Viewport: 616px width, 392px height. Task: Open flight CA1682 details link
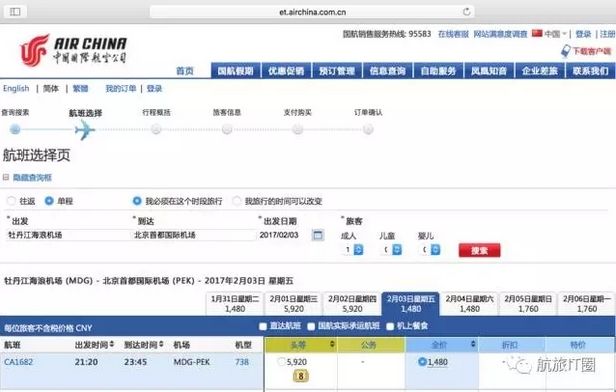click(18, 362)
